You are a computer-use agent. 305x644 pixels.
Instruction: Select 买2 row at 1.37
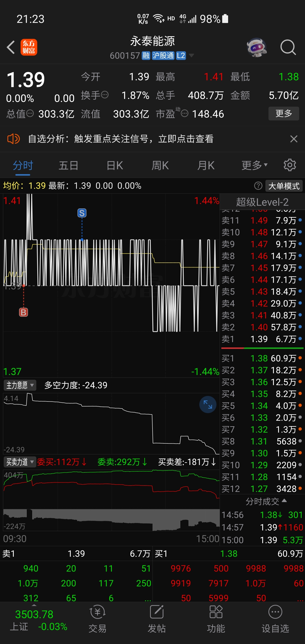pos(262,370)
